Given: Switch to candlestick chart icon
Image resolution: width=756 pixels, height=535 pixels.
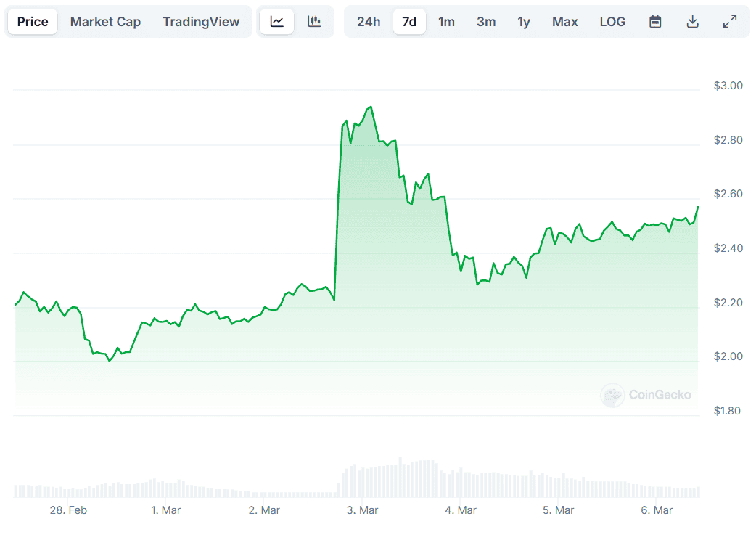Looking at the screenshot, I should pos(314,22).
